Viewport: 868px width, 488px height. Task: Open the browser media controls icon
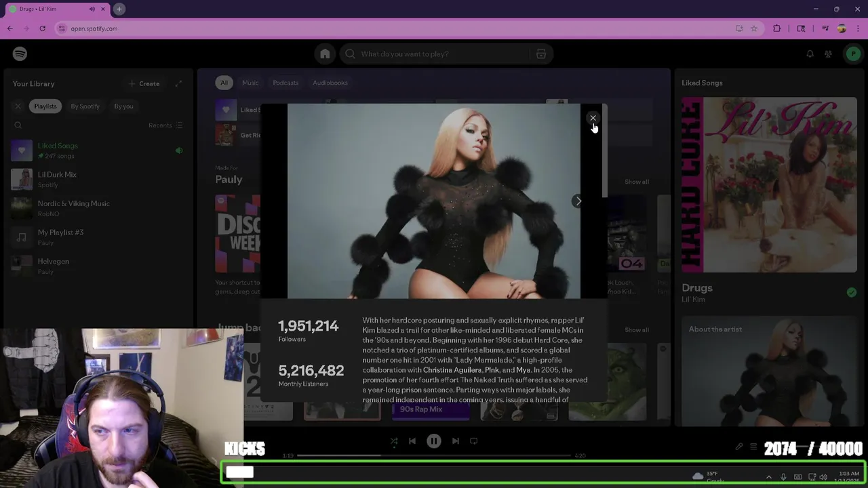tap(825, 28)
